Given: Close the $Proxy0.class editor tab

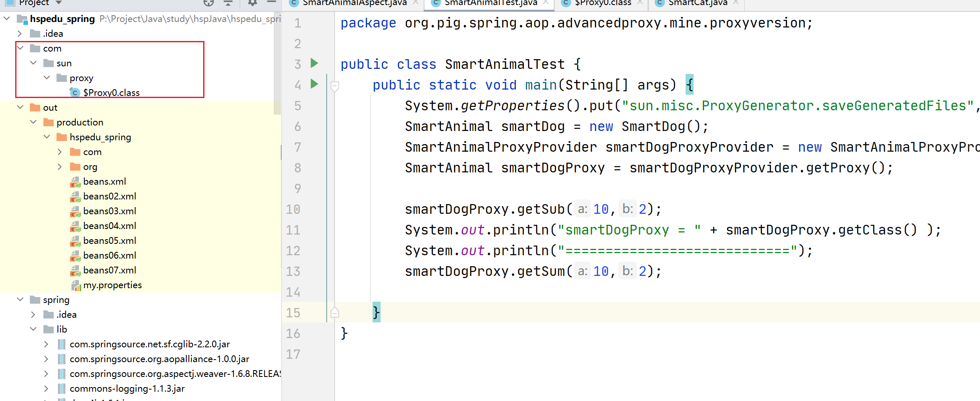Looking at the screenshot, I should click(x=640, y=3).
